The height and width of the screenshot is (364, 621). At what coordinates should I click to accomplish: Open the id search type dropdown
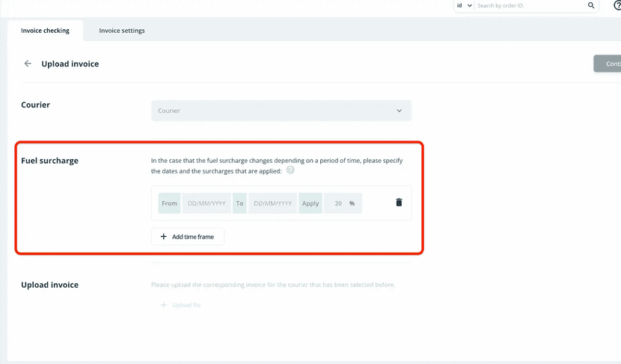pyautogui.click(x=464, y=6)
